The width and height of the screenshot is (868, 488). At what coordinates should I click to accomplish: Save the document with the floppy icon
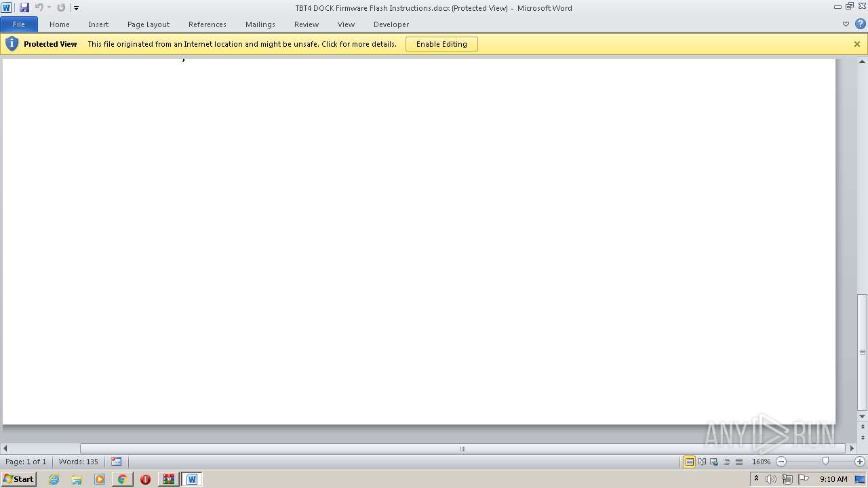[x=24, y=7]
